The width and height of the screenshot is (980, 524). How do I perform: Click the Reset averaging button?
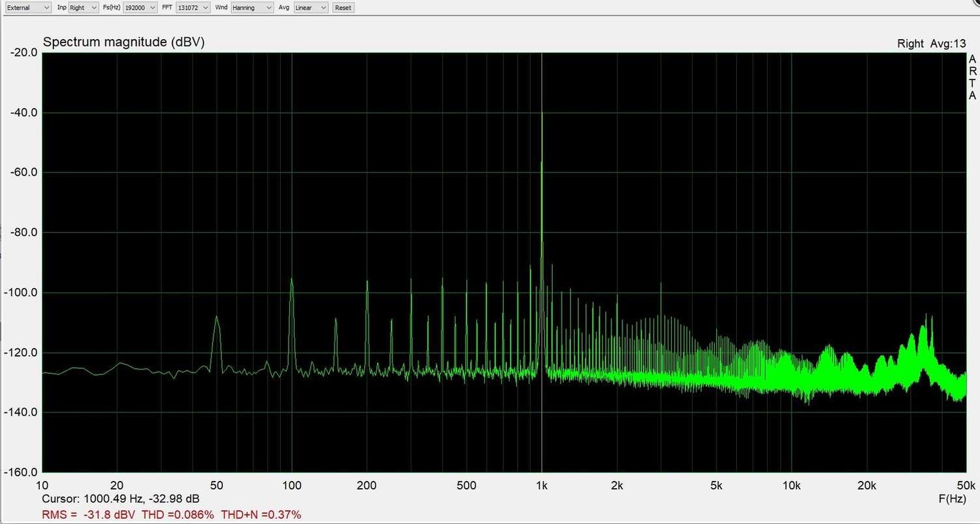tap(343, 8)
